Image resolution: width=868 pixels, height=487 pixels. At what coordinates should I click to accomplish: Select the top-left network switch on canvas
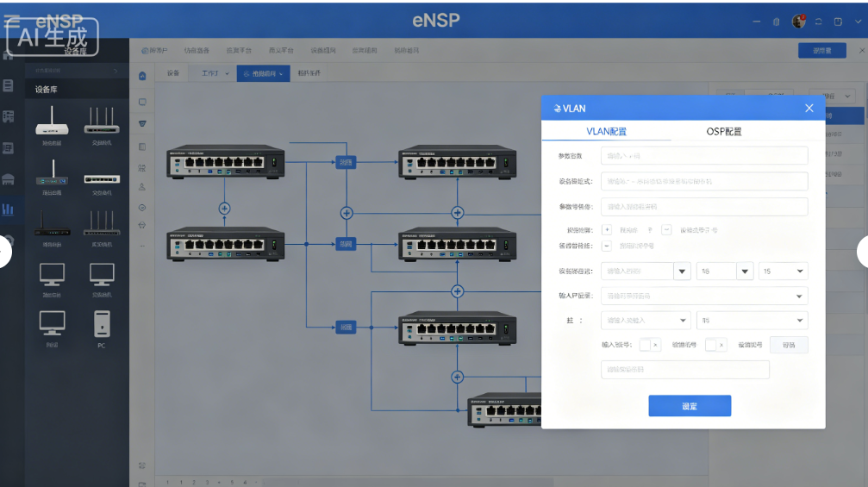(x=225, y=161)
